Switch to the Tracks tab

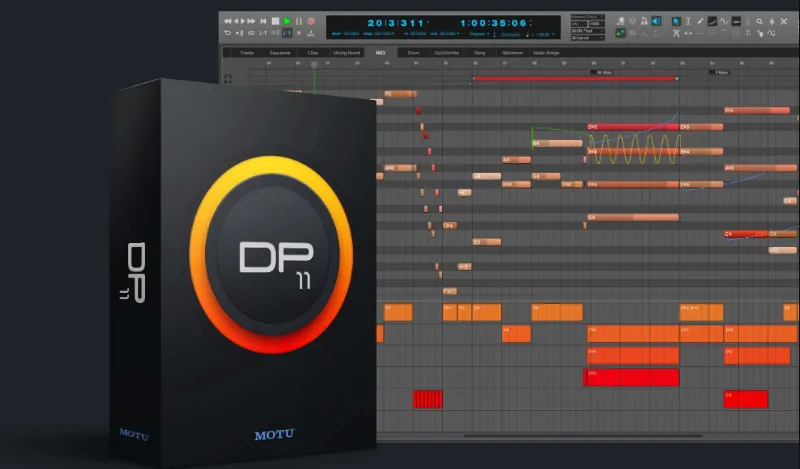(x=247, y=53)
